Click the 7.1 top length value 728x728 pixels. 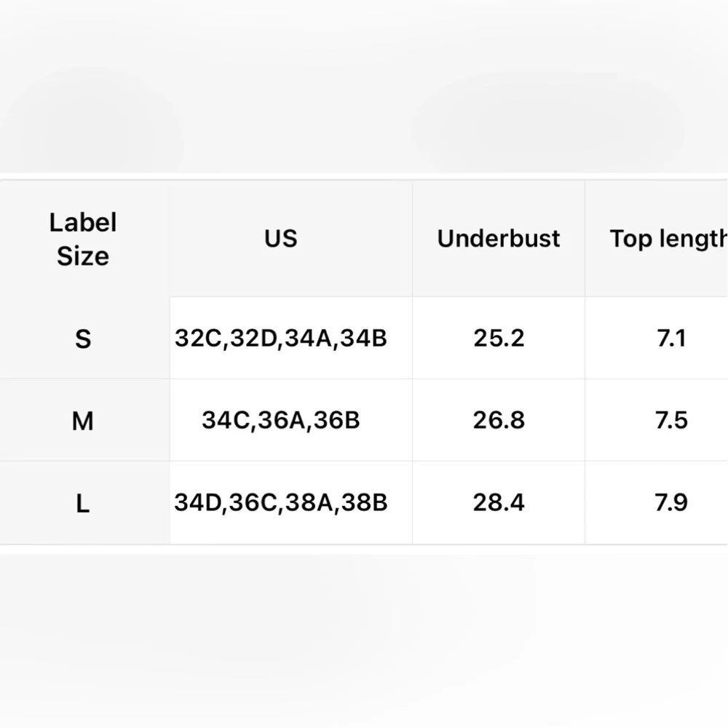tap(671, 338)
